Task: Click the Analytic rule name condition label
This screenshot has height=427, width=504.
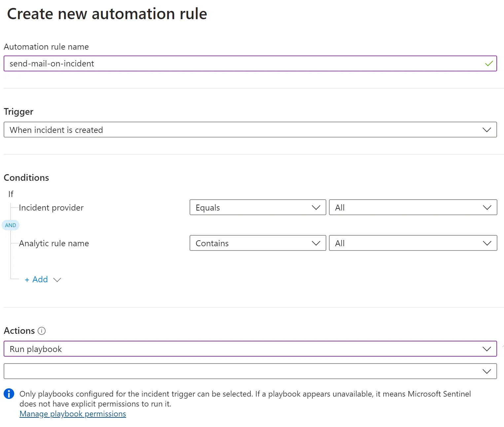Action: pyautogui.click(x=54, y=244)
